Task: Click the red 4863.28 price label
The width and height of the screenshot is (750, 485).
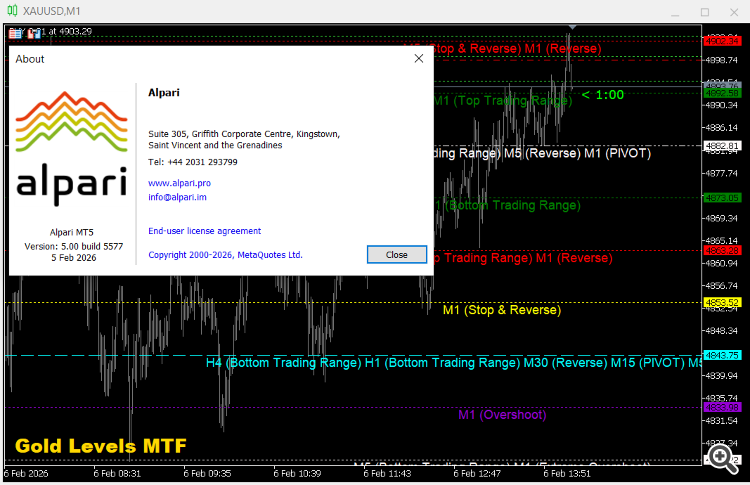Action: coord(722,250)
